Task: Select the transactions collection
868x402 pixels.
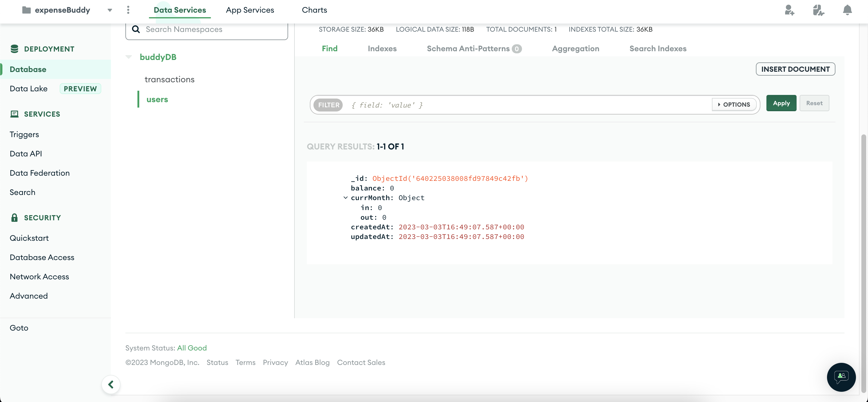Action: [x=169, y=79]
